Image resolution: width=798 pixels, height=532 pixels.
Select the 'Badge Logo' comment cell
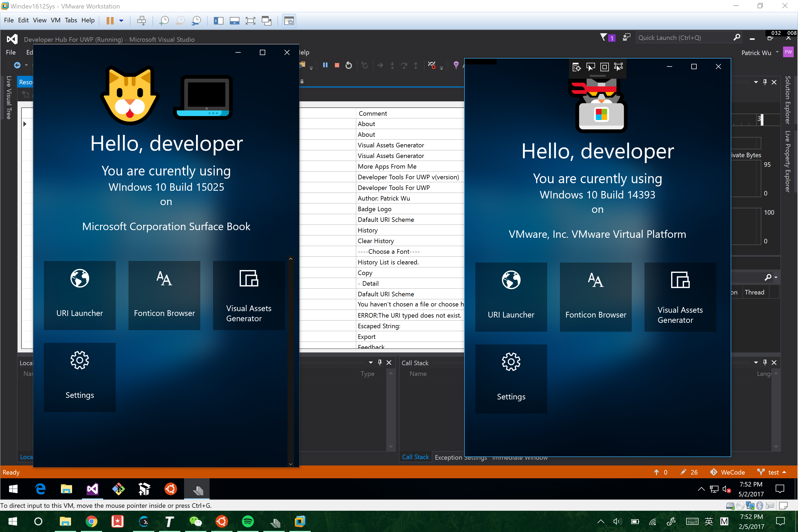[x=410, y=209]
